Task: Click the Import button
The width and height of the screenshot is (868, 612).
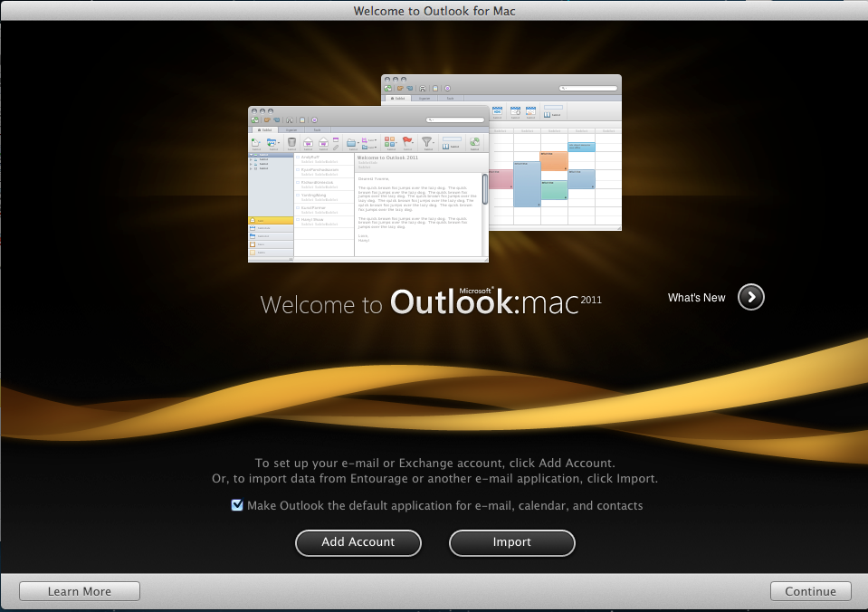Action: click(511, 542)
